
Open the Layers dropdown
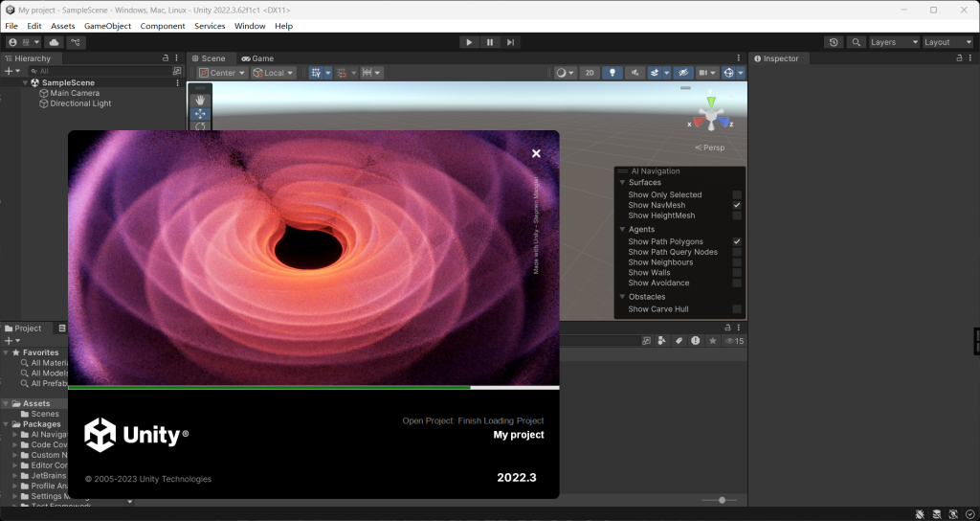coord(895,42)
